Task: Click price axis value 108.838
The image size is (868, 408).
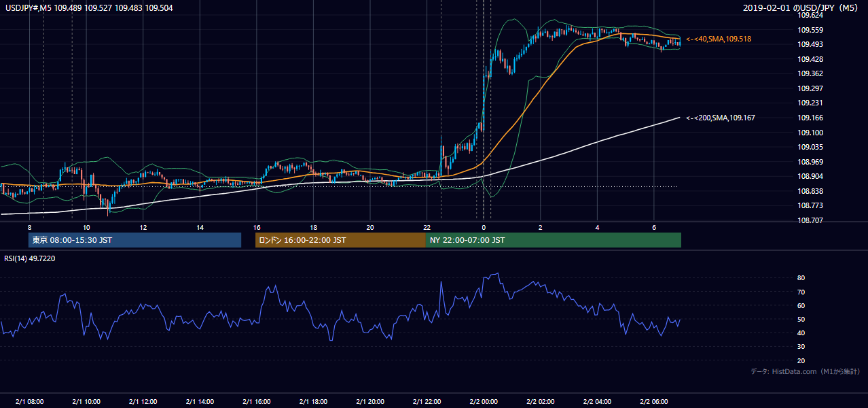Action: click(x=811, y=191)
